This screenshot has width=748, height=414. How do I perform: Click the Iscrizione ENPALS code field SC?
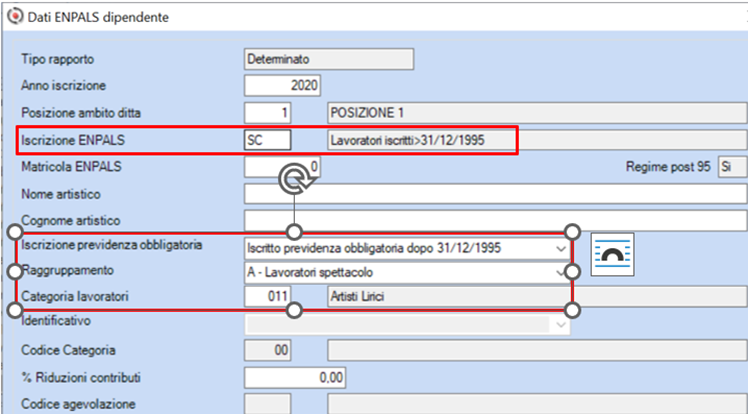(x=268, y=141)
